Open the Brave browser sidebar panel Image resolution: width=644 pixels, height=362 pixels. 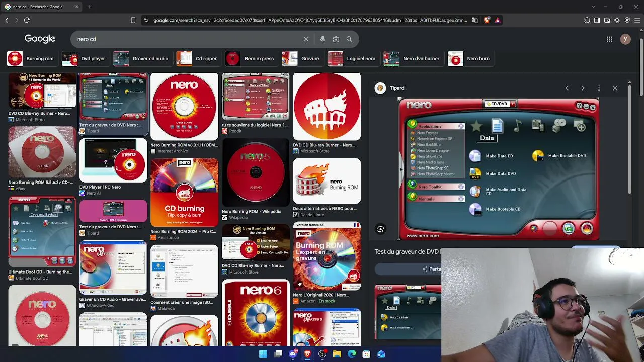(x=597, y=20)
